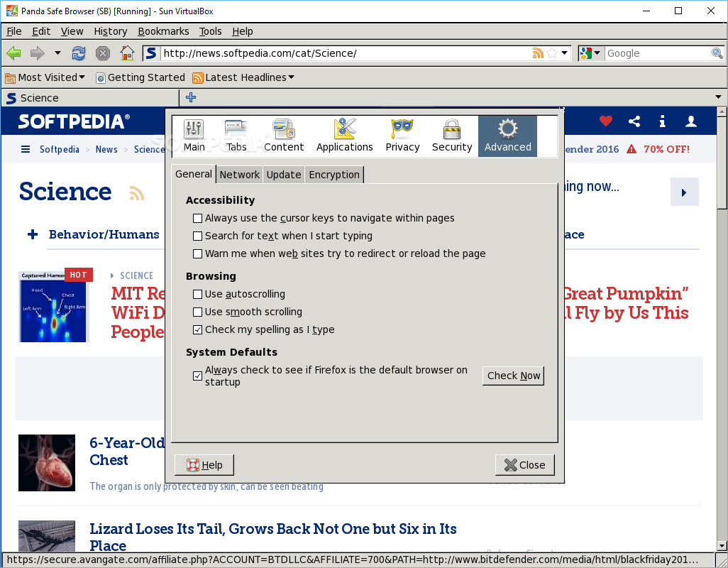Open the Security preferences panel
The image size is (728, 568).
click(x=452, y=136)
